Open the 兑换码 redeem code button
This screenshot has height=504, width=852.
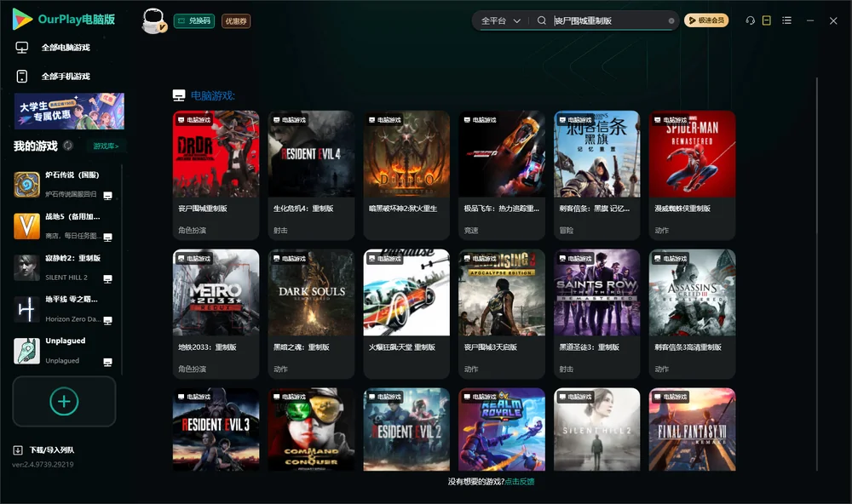(194, 20)
